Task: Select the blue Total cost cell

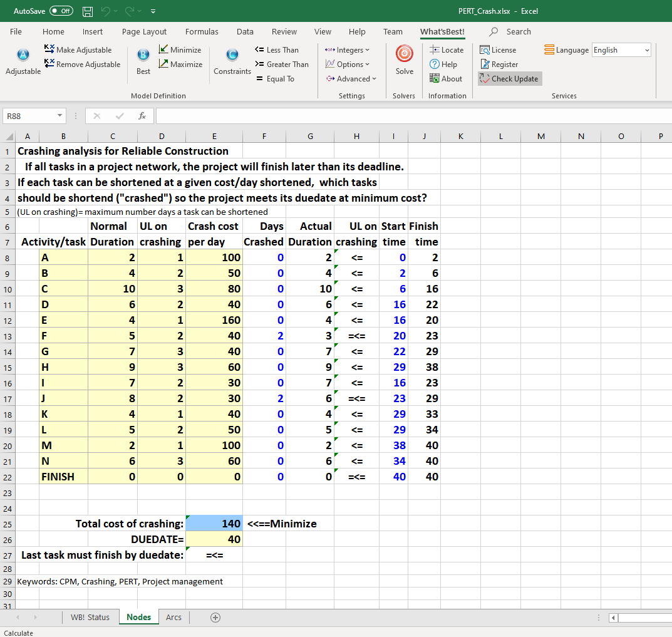Action: click(214, 524)
